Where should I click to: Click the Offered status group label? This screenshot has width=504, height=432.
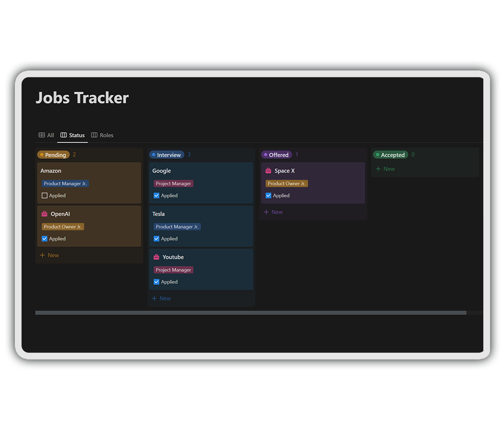[276, 155]
